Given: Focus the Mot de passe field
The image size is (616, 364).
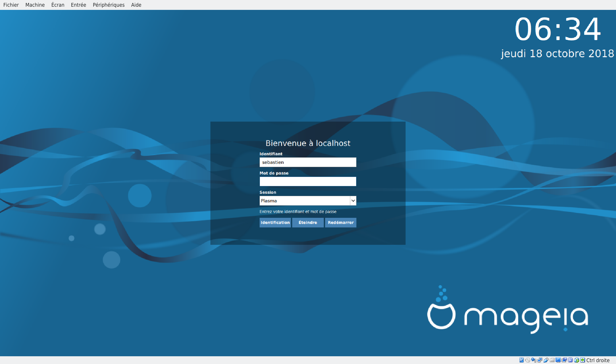Looking at the screenshot, I should tap(308, 181).
